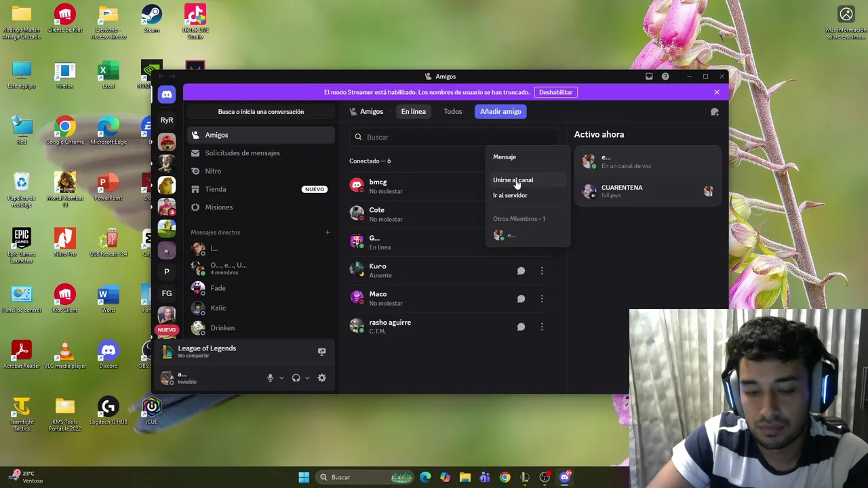868x488 pixels.
Task: Click the taskbar Buscar search box
Action: tap(366, 477)
